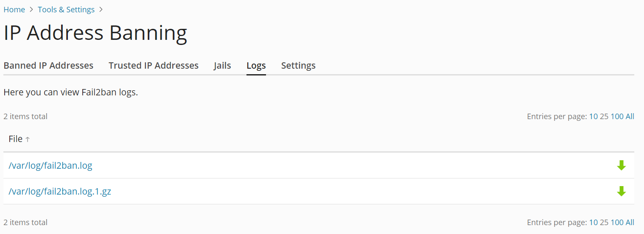The image size is (644, 234).
Task: Set top pagination to 25 entries
Action: (x=604, y=117)
